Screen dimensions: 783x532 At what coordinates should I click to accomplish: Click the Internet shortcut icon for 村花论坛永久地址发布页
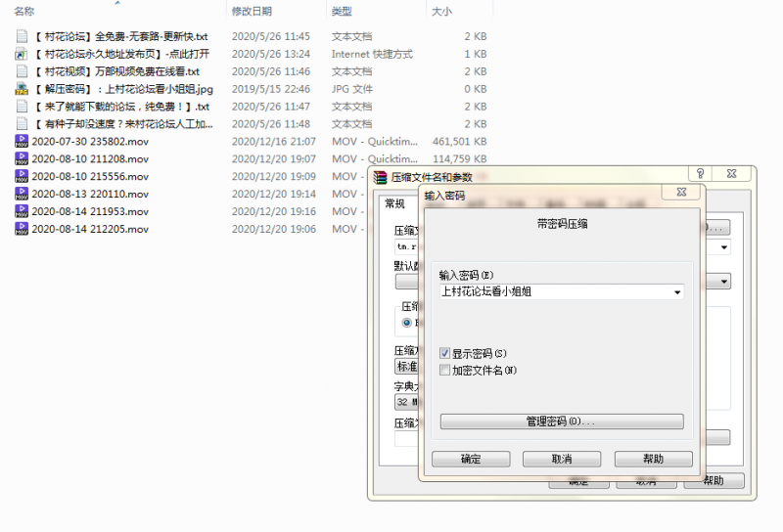tap(22, 54)
